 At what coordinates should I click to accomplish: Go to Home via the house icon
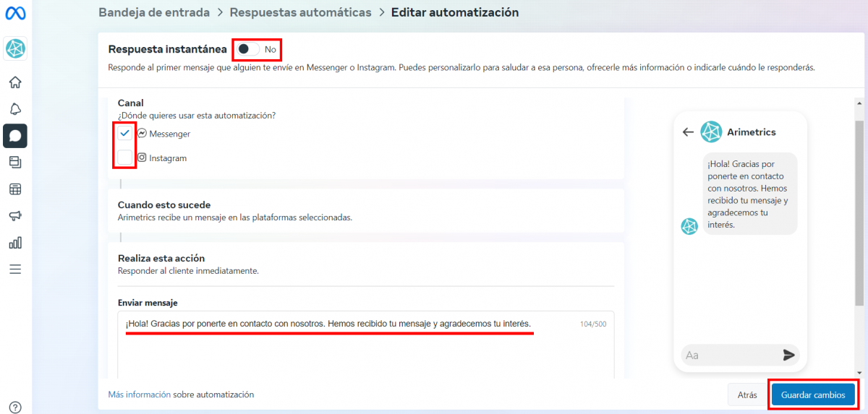point(15,82)
